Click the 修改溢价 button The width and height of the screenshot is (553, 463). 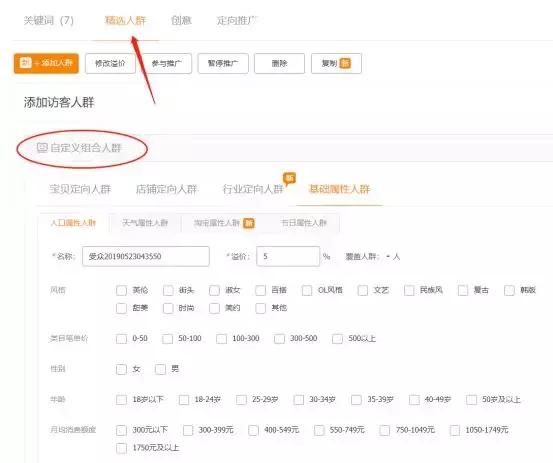(110, 63)
